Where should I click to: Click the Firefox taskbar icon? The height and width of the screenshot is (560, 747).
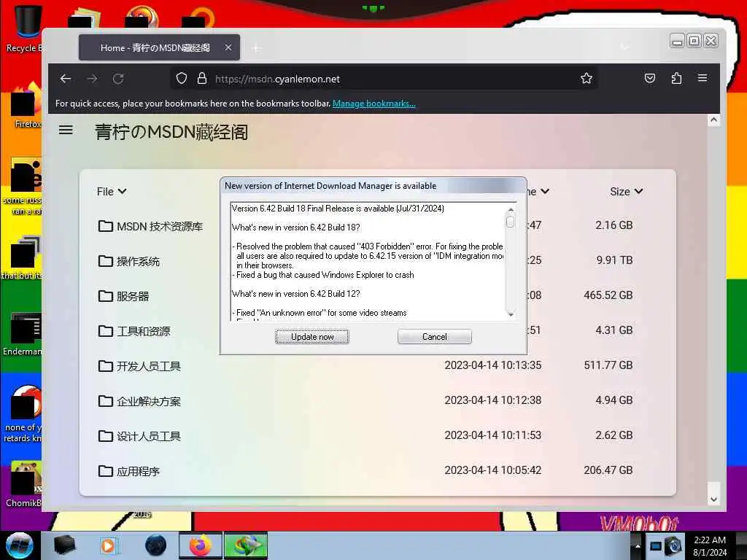click(201, 545)
